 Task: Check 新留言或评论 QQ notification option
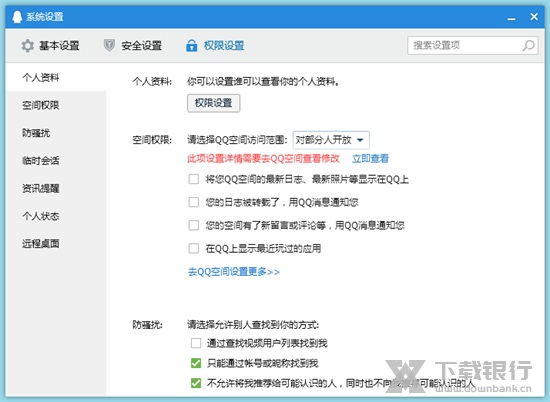194,225
